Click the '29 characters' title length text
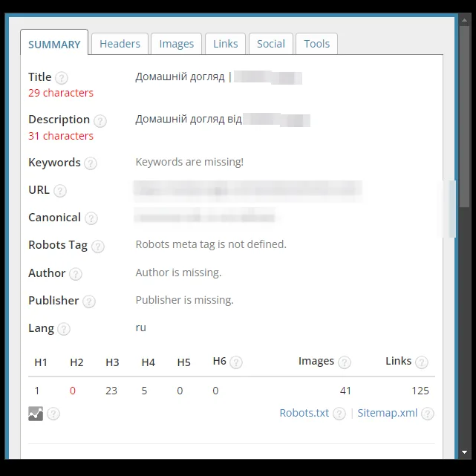 (x=61, y=93)
